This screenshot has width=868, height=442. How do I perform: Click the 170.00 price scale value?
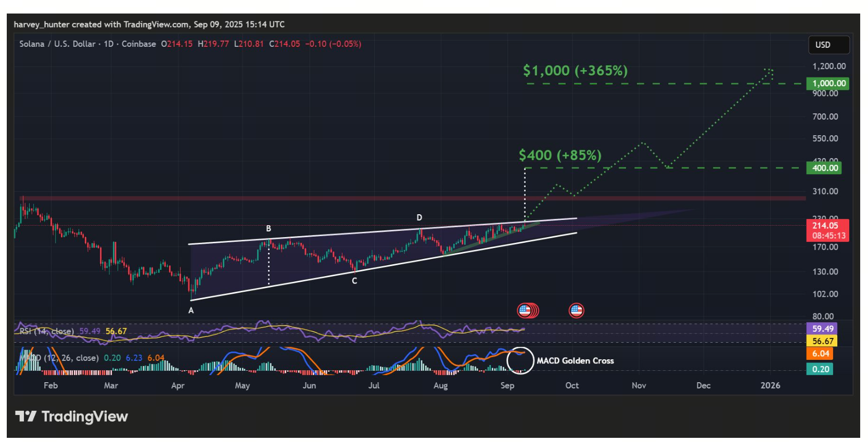(825, 247)
